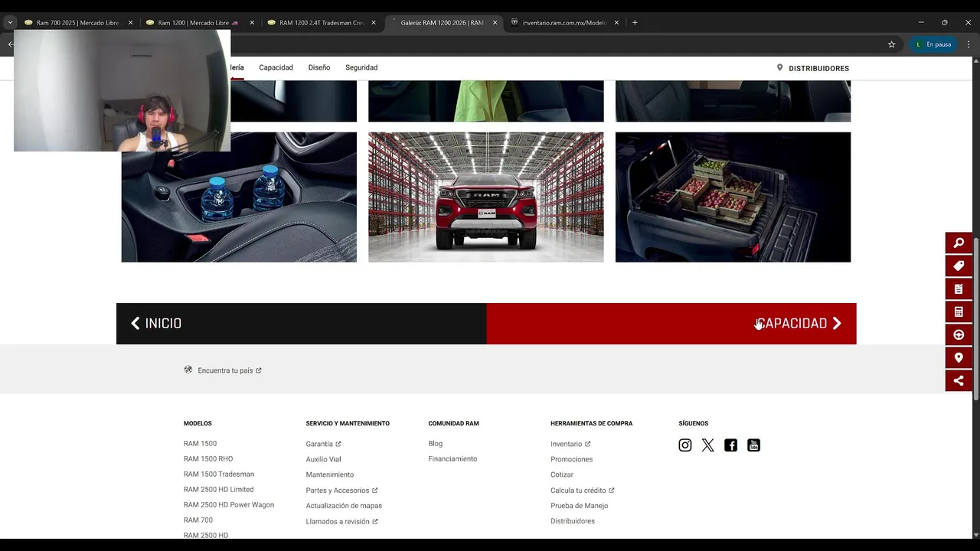
Task: Close the Ram 700 2025 Mercado Libre tab
Action: pos(130,23)
